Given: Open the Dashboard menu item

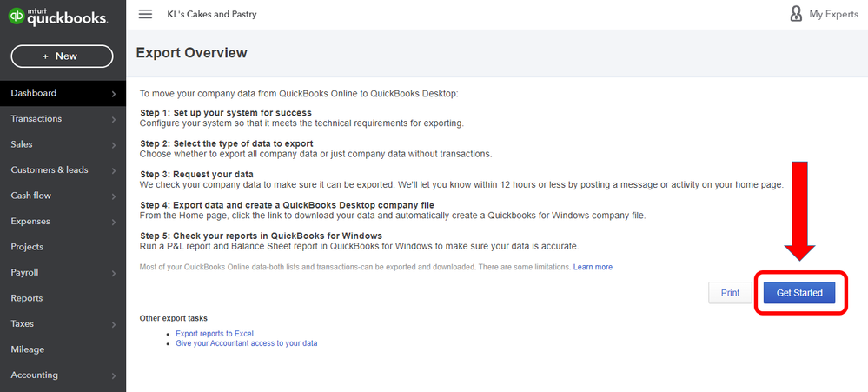Looking at the screenshot, I should 34,93.
